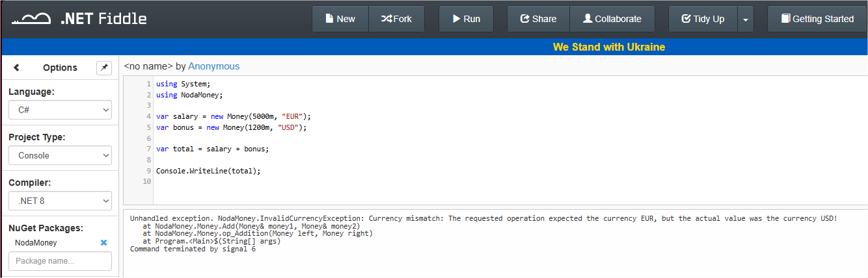The height and width of the screenshot is (278, 868).
Task: Click the Console.WriteLine(total) line
Action: 208,171
